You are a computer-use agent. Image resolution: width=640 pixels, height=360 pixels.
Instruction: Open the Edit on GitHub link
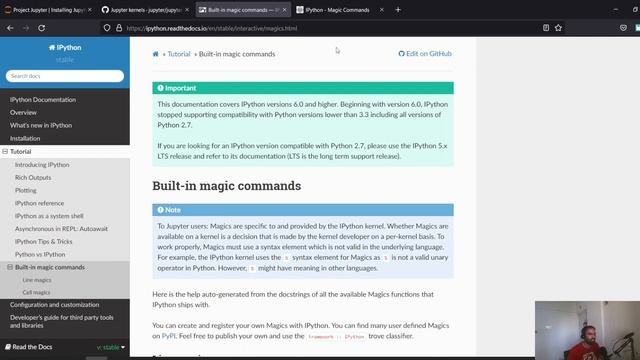425,53
